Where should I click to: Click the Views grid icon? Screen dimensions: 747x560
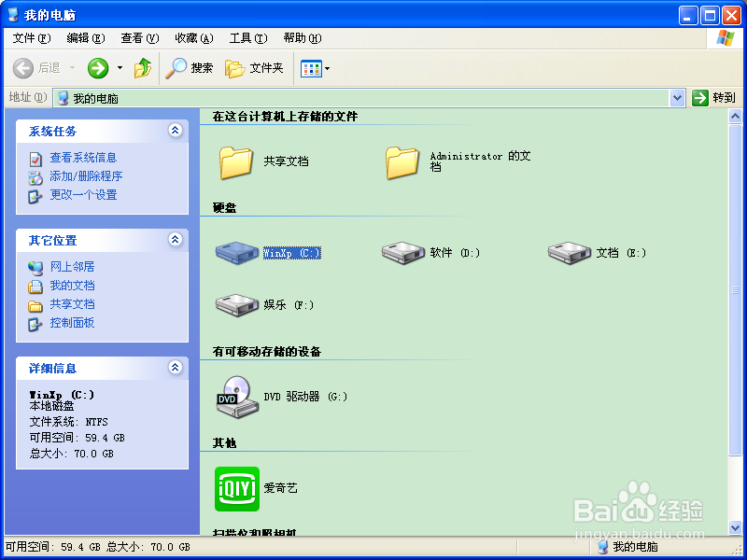(311, 68)
